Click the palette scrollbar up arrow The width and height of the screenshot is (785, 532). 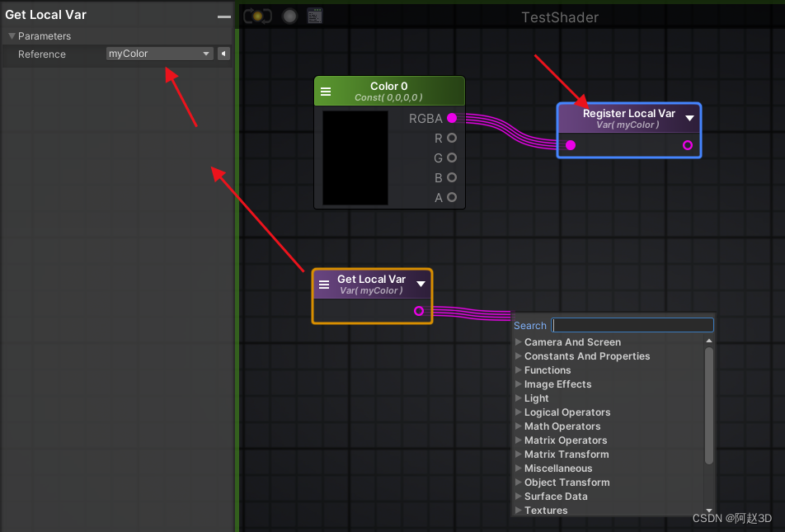tap(709, 341)
